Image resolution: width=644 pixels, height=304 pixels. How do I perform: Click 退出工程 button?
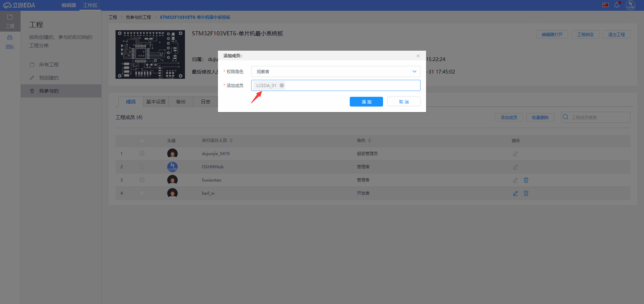point(617,34)
